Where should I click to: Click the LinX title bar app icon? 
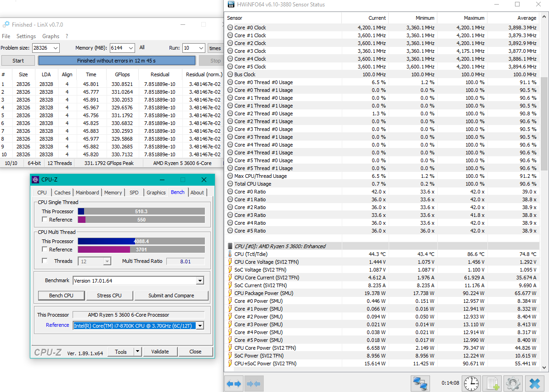click(x=6, y=24)
